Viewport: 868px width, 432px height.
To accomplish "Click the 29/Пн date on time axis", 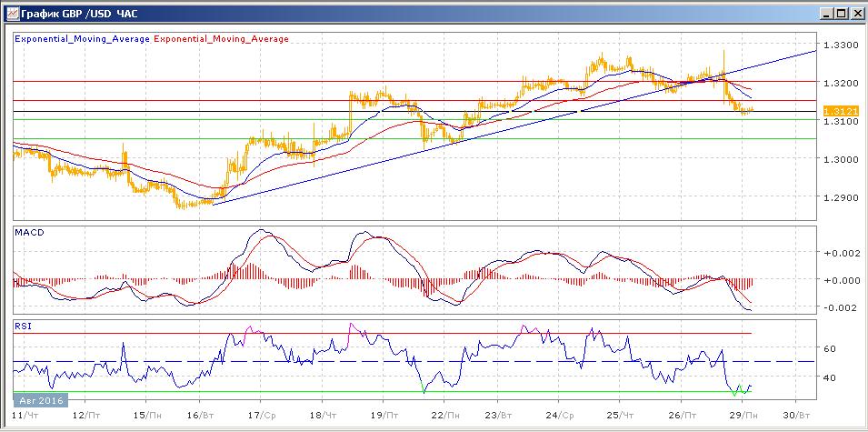I will pyautogui.click(x=745, y=414).
